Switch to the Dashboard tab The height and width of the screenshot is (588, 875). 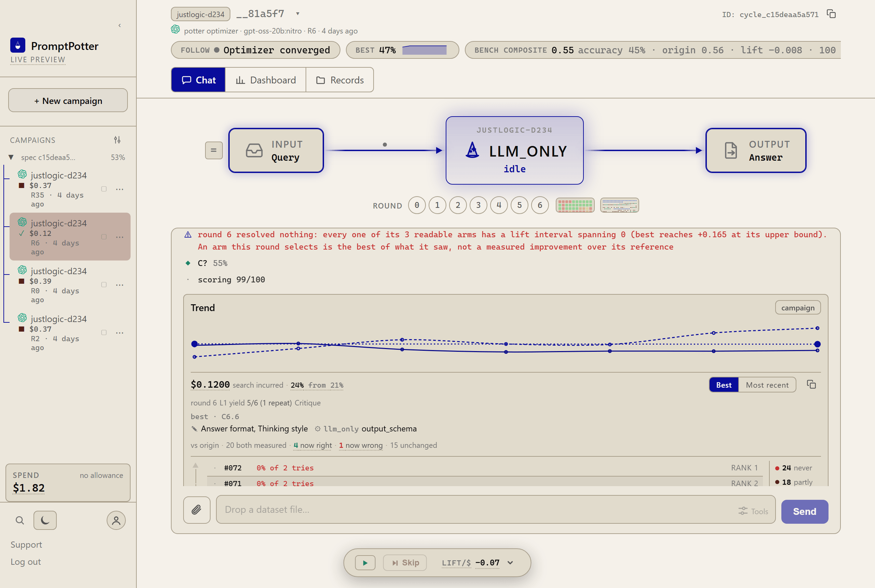tap(266, 80)
